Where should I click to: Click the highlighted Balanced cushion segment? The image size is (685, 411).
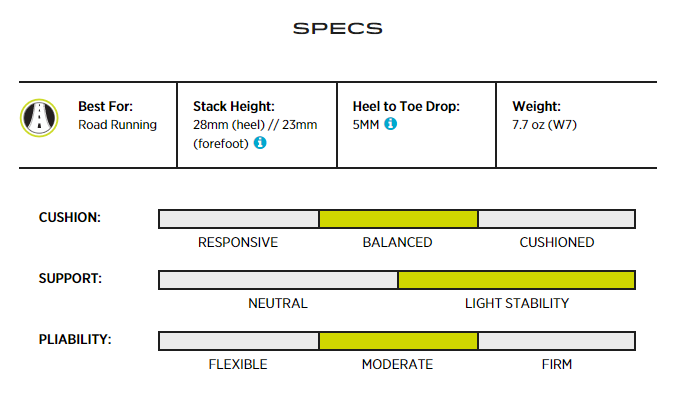point(398,219)
